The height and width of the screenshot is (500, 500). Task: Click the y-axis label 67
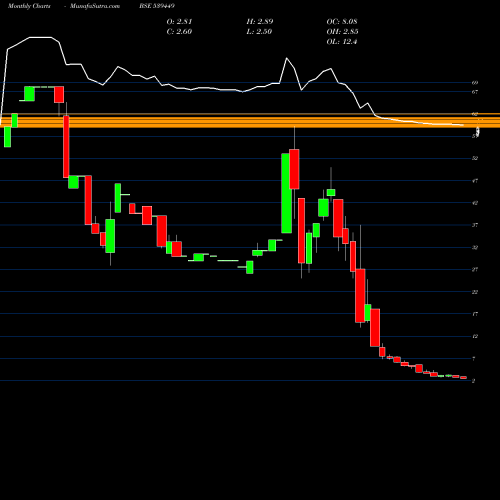point(475,92)
